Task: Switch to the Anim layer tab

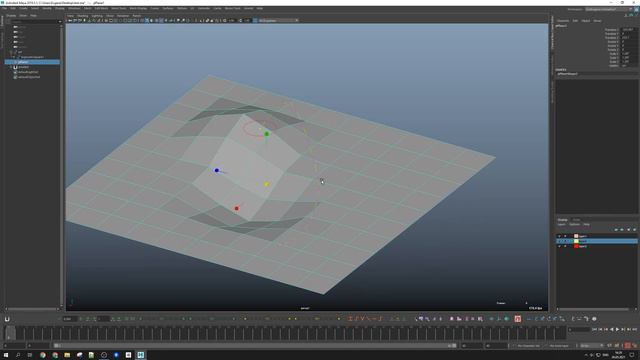Action: [x=576, y=220]
